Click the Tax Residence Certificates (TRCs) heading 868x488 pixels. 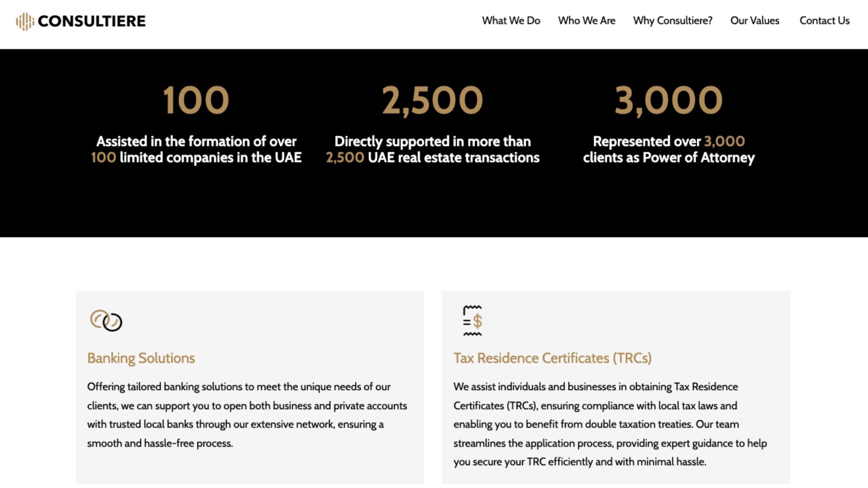tap(552, 358)
